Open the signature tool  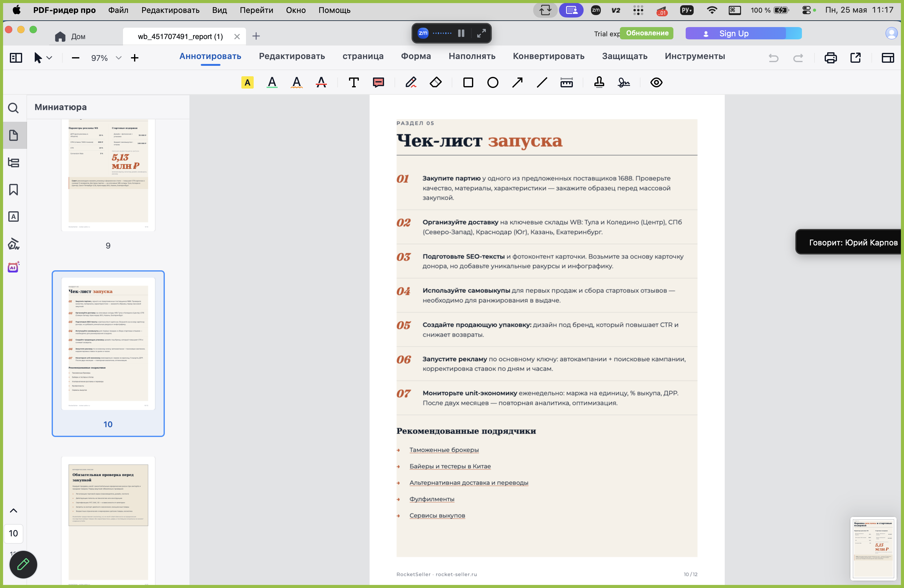pos(624,82)
